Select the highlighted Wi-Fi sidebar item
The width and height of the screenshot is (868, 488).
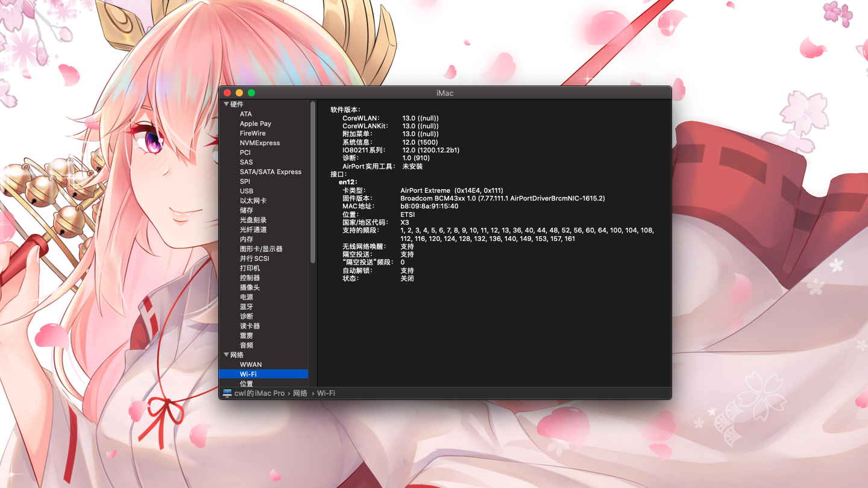[263, 374]
